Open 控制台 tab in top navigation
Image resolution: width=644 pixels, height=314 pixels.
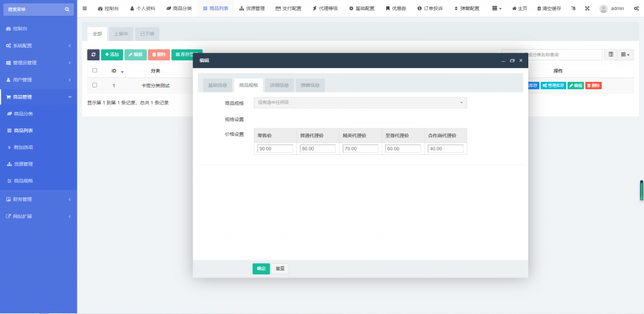[x=108, y=8]
